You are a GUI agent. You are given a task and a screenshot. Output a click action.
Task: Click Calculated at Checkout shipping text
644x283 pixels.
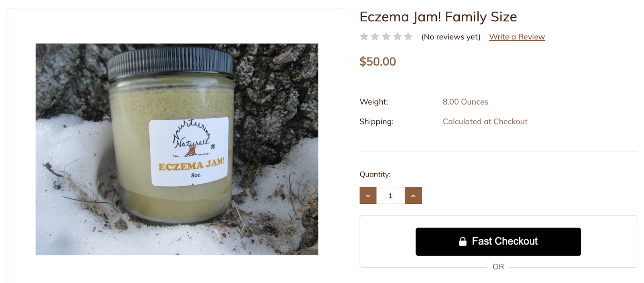tap(485, 121)
